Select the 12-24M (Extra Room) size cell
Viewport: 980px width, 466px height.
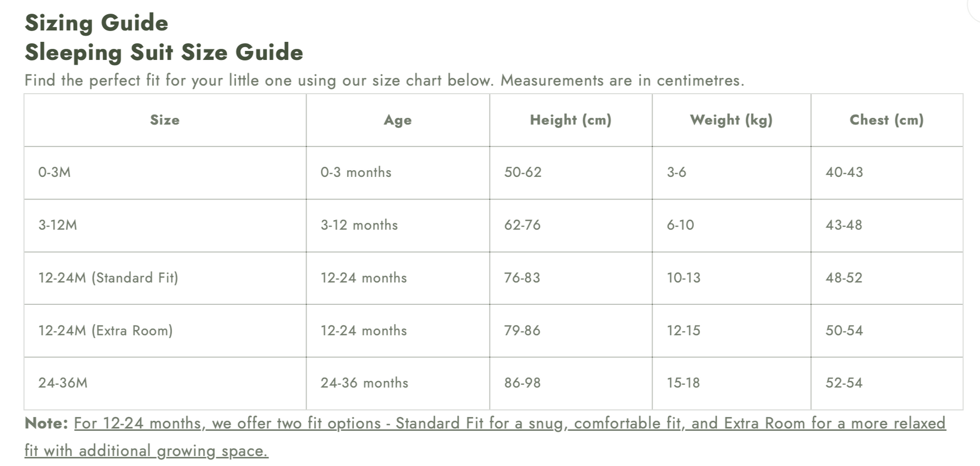point(106,330)
